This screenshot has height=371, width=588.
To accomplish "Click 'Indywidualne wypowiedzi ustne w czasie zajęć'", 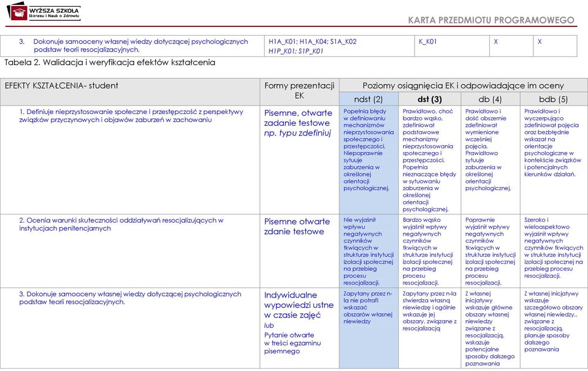I will click(x=299, y=305).
